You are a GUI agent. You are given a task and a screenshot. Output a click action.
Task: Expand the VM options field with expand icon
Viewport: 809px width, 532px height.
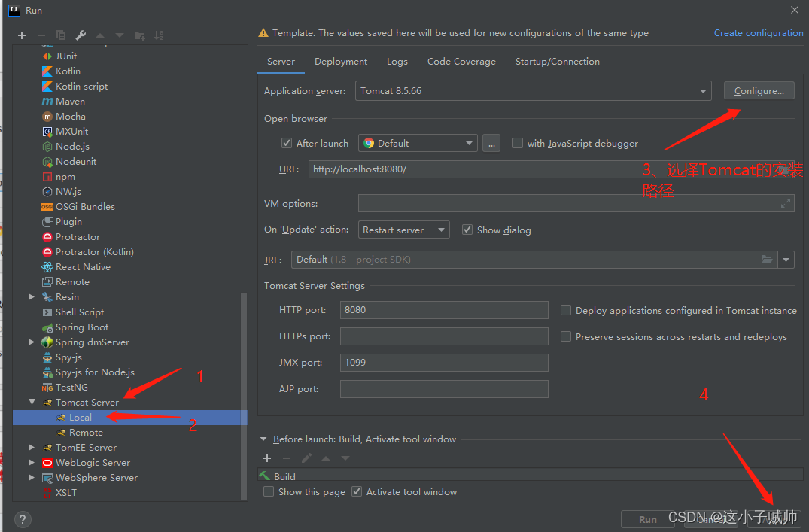(x=785, y=203)
